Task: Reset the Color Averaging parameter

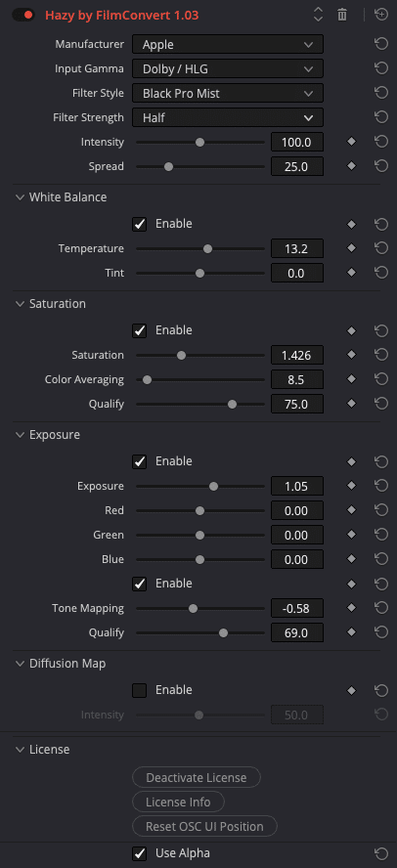Action: pos(381,379)
